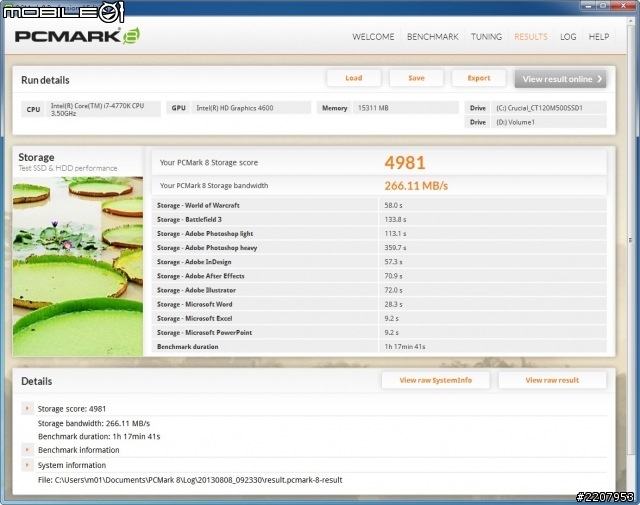Expand the Benchmark information section

point(27,450)
